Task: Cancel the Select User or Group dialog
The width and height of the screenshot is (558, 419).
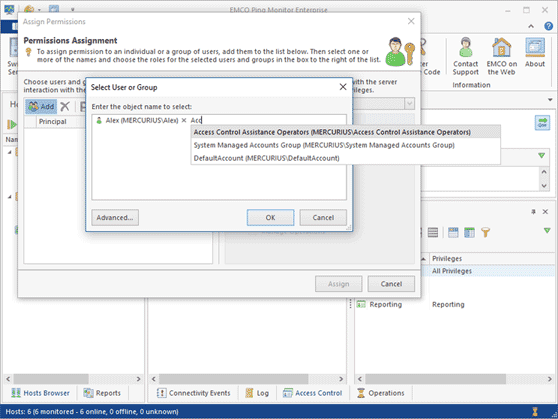Action: coord(323,218)
